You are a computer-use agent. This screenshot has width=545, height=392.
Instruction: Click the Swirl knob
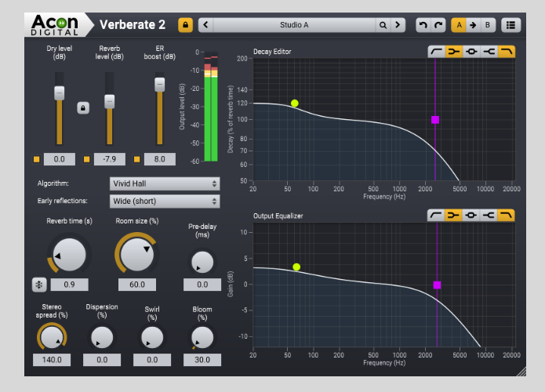pos(152,337)
